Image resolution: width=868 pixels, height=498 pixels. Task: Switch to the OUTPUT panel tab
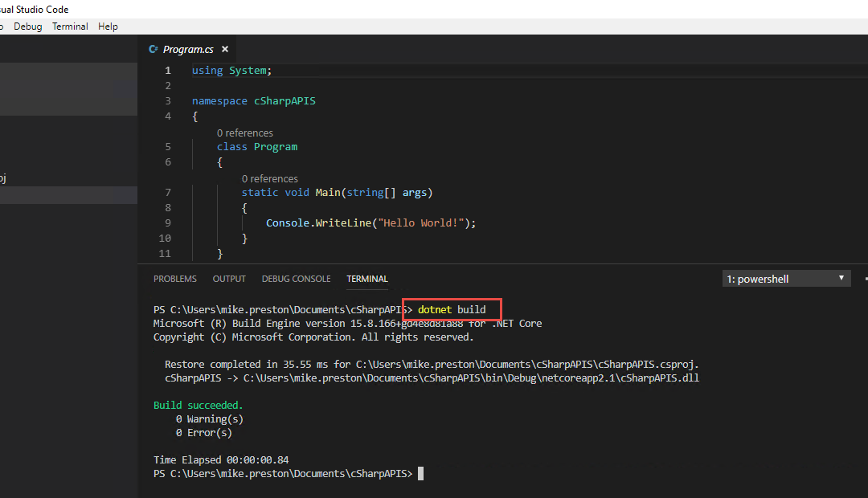(229, 279)
